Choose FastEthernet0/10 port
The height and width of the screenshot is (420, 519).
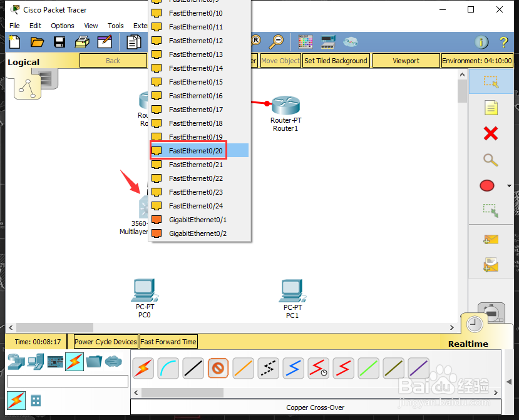[x=199, y=13]
